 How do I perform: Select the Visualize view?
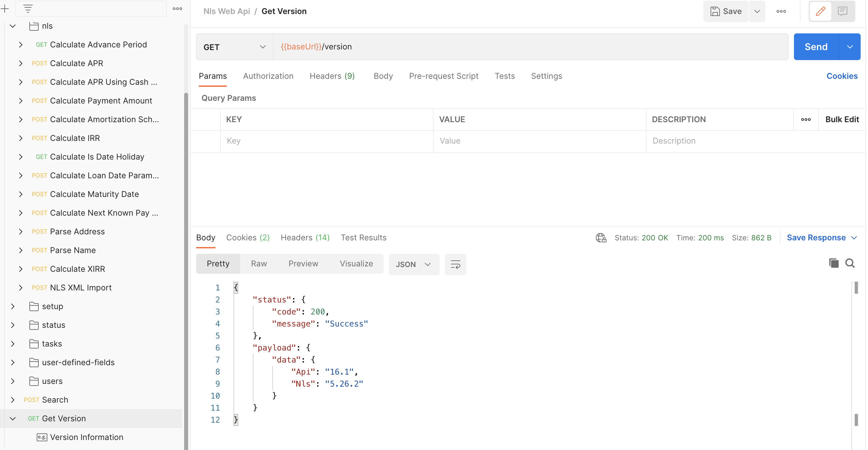356,264
